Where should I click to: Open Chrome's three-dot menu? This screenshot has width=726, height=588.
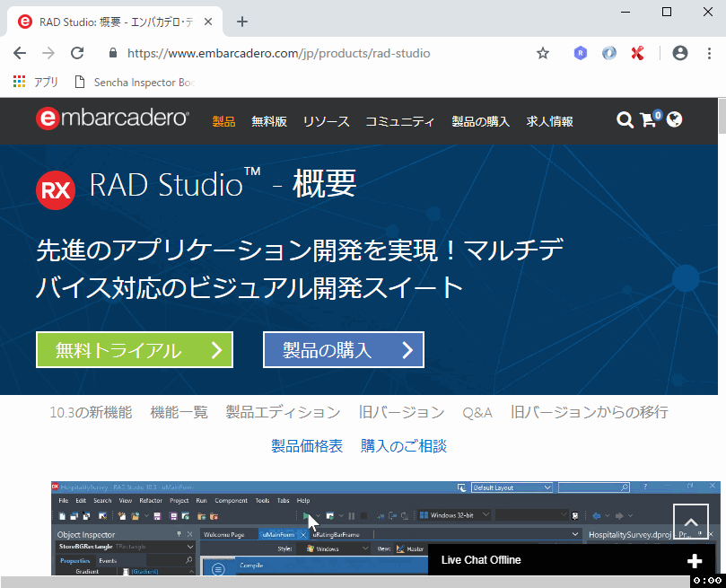tap(709, 54)
